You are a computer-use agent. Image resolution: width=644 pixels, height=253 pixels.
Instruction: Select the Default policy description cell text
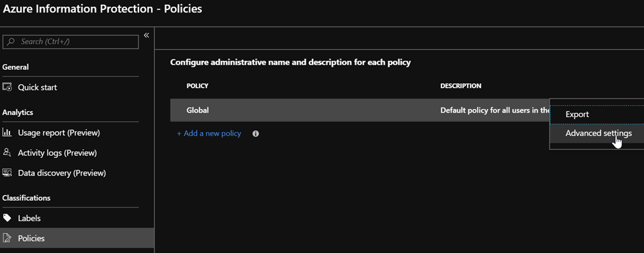(494, 110)
